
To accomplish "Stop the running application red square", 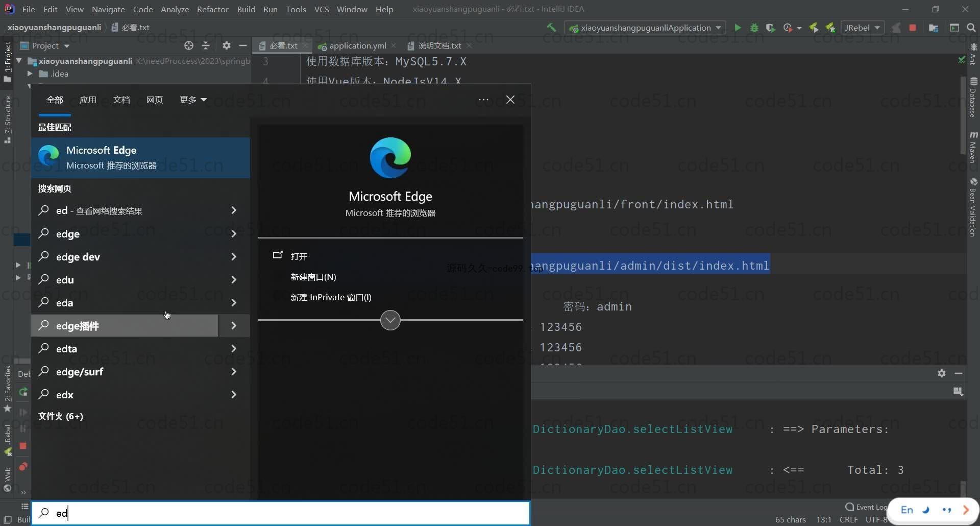I will (x=913, y=28).
